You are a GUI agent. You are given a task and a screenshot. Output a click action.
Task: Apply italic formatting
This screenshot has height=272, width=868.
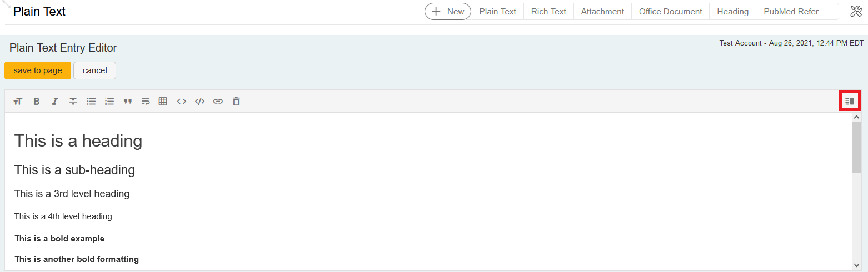(55, 102)
